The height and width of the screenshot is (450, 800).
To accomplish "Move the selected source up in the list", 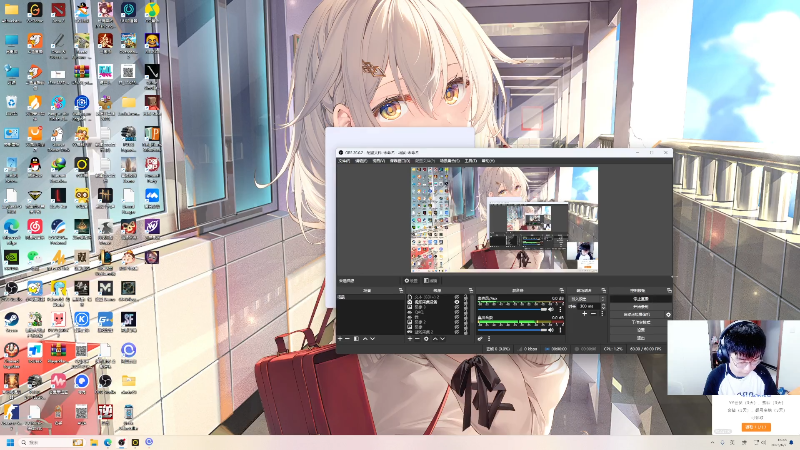I will 435,339.
